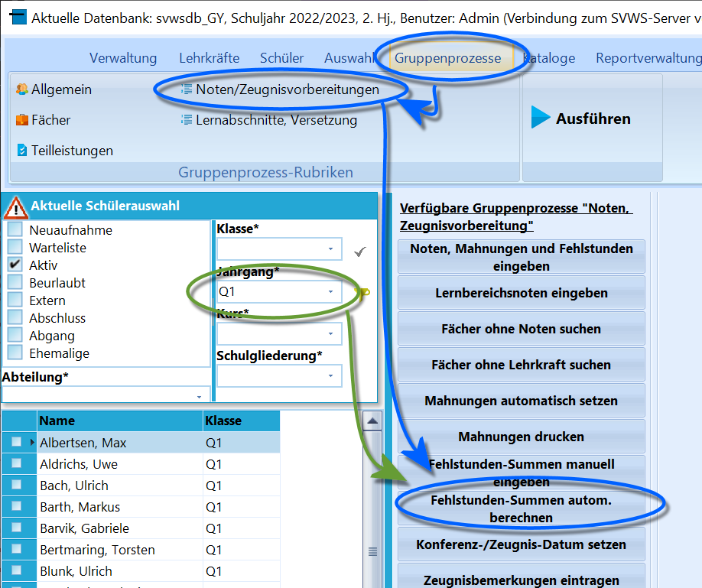Select the name Barvik, Gabriele
Viewport: 702px width, 588px height.
coord(84,528)
